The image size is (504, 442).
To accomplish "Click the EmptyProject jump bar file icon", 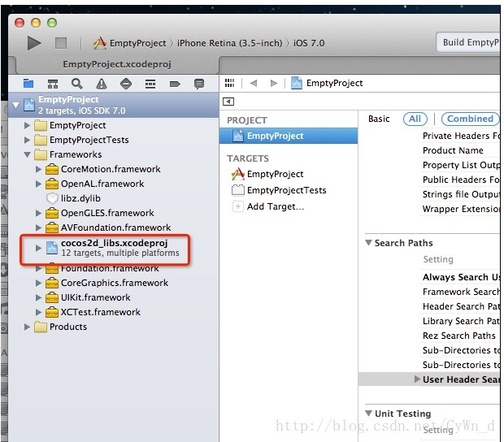I will (x=296, y=83).
